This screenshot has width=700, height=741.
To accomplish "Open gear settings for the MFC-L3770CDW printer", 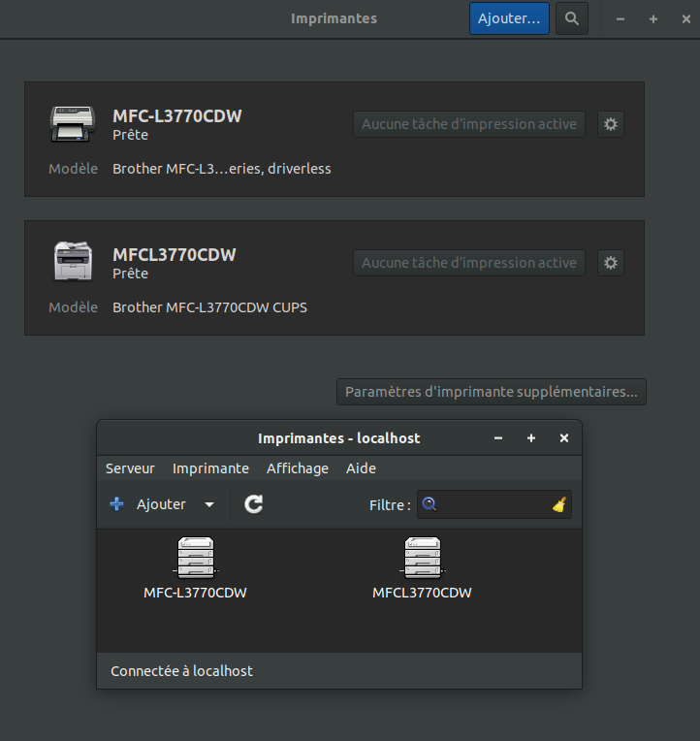I will coord(611,124).
